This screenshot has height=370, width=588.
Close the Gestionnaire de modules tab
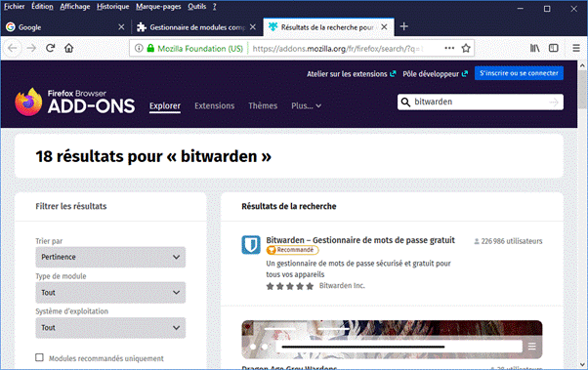click(x=253, y=27)
